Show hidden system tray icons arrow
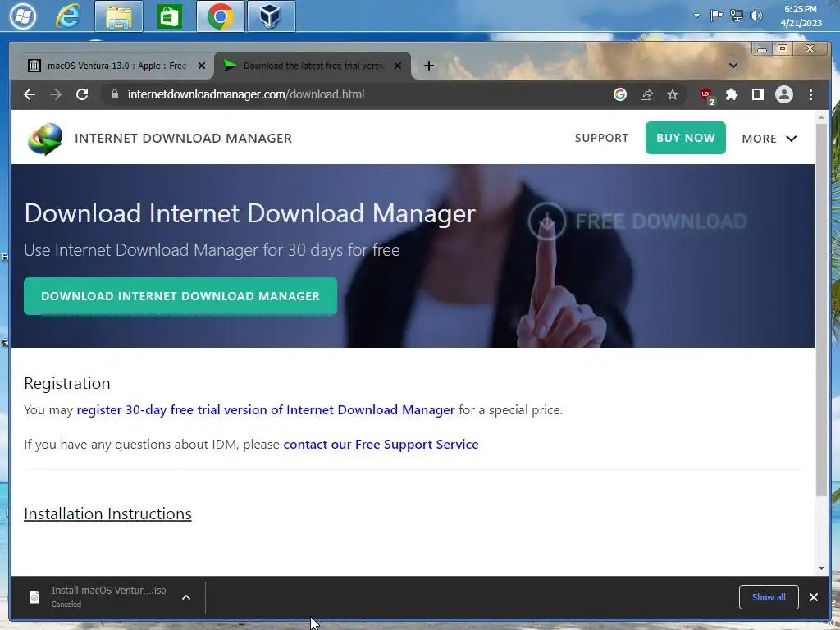Screen dimensions: 840x630 pos(696,16)
